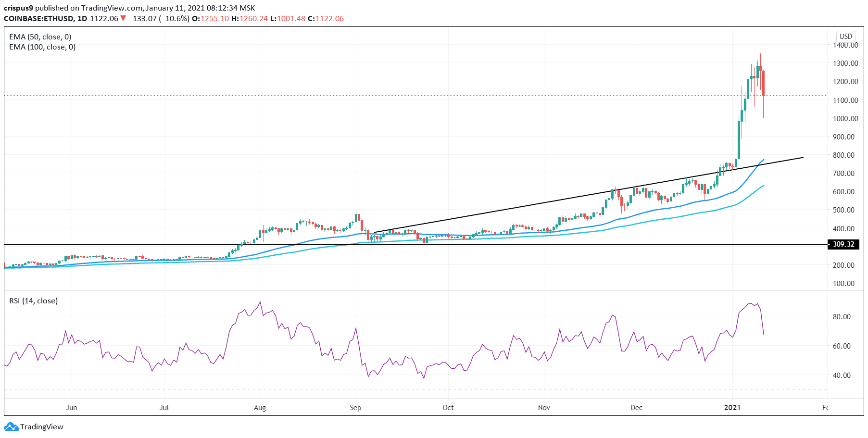Click the red down-triangle price change icon
868x438 pixels.
(123, 18)
